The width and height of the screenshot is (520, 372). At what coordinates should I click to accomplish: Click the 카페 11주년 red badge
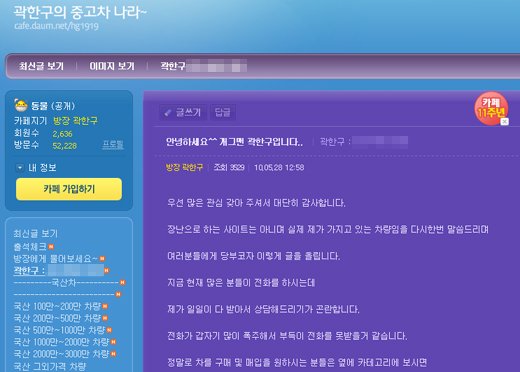pyautogui.click(x=491, y=108)
